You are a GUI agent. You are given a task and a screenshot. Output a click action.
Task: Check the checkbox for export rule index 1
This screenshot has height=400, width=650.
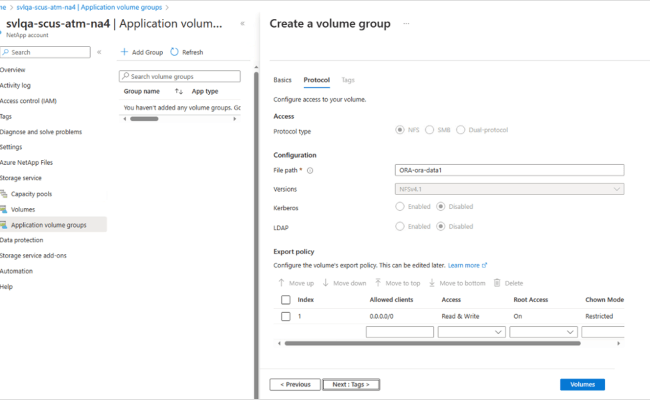[x=286, y=316]
